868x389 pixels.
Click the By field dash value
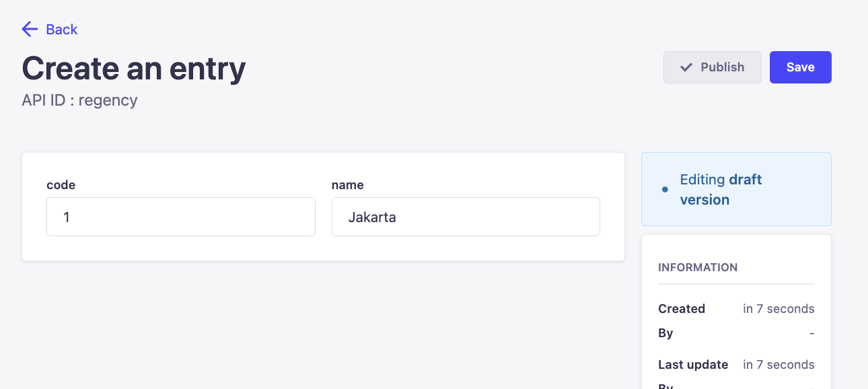pos(811,333)
